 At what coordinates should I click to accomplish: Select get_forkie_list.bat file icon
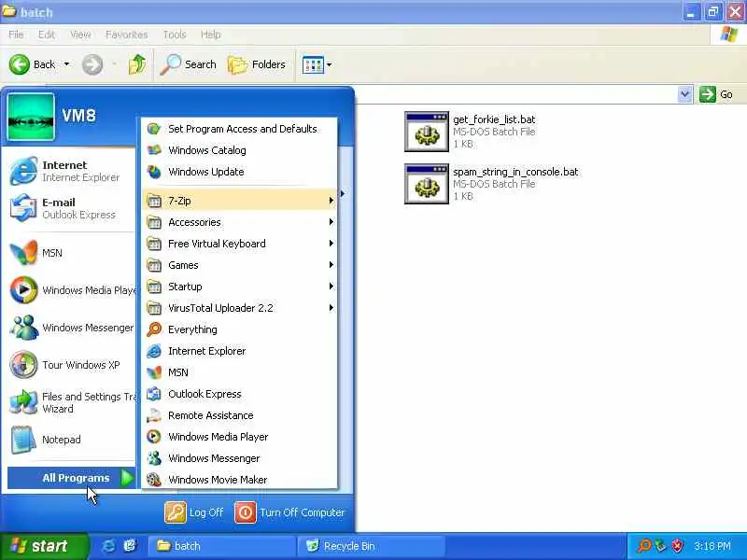point(427,132)
